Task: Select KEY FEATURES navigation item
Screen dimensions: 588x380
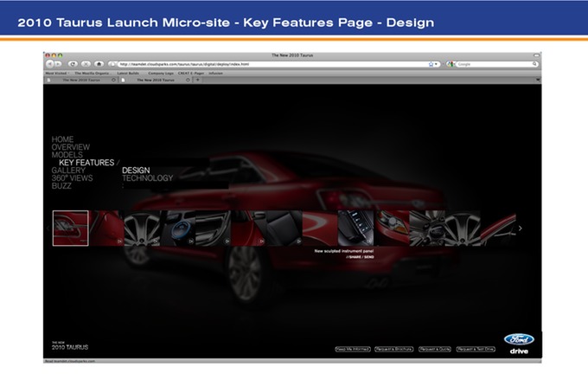Action: coord(86,163)
